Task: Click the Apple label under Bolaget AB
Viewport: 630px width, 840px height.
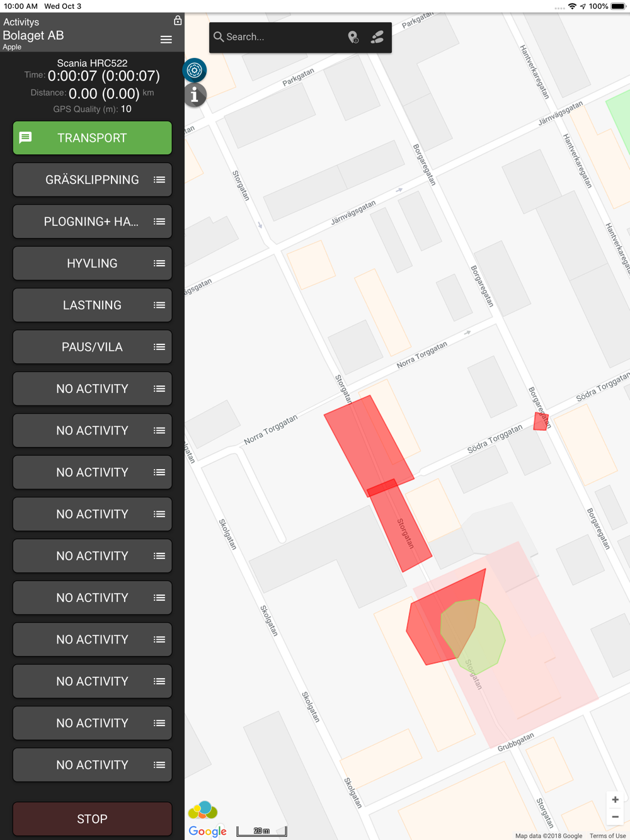Action: pyautogui.click(x=12, y=47)
